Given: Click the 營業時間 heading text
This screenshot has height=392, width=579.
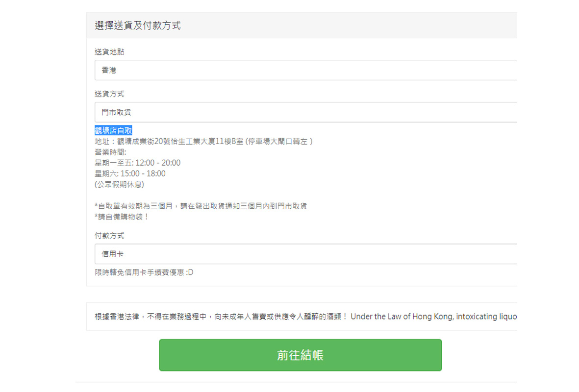Looking at the screenshot, I should (110, 152).
